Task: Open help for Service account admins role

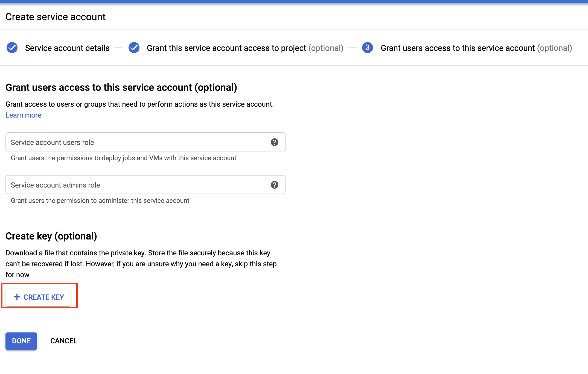Action: tap(274, 185)
